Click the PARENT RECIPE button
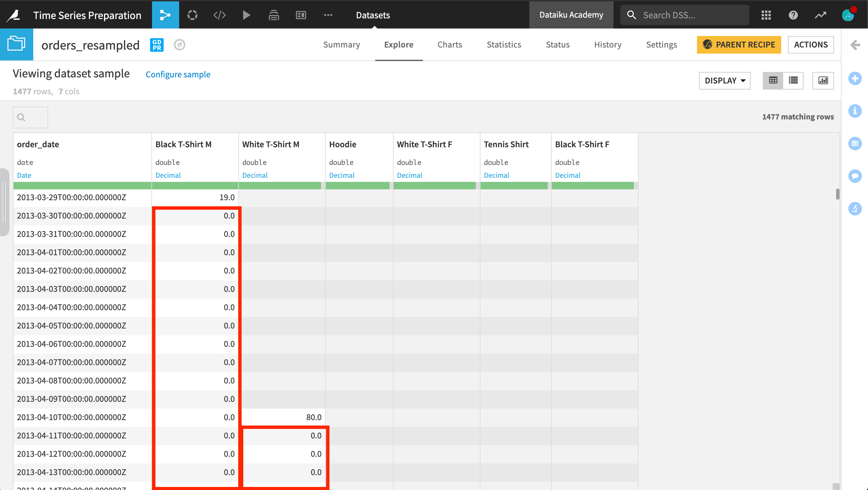Image resolution: width=868 pixels, height=490 pixels. coord(739,44)
